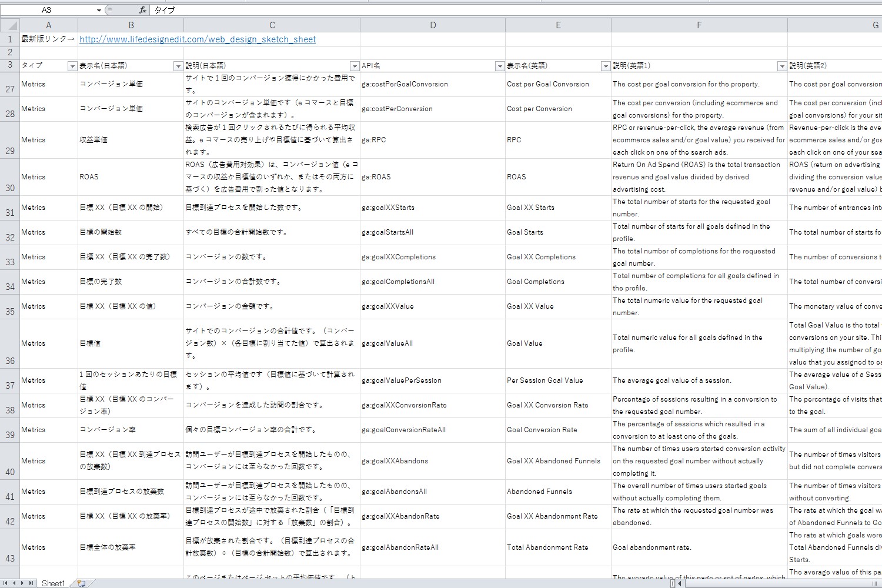Screen dimensions: 882x588
Task: Open the Name Box dropdown arrow
Action: tap(99, 10)
